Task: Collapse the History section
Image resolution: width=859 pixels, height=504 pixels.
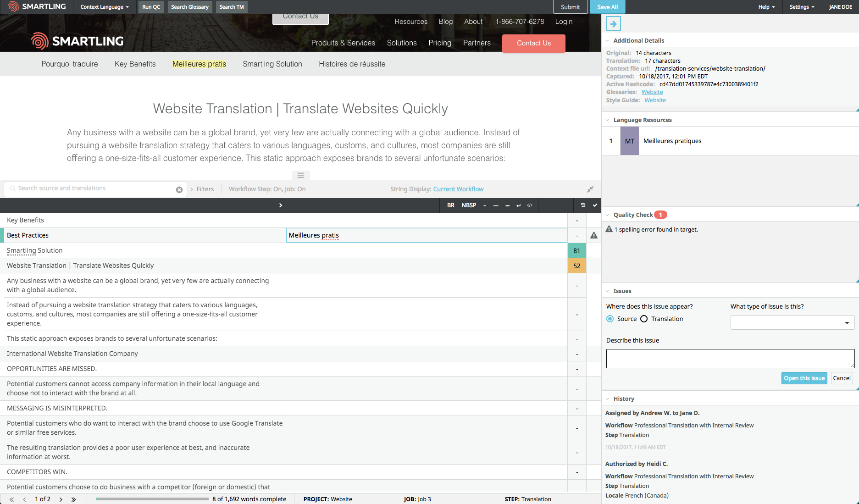Action: click(607, 399)
